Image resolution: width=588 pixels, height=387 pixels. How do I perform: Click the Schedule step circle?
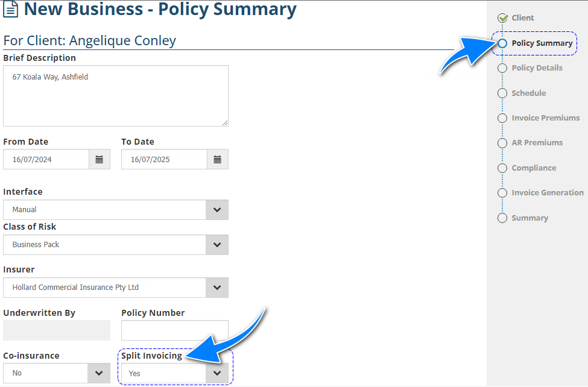[x=502, y=93]
